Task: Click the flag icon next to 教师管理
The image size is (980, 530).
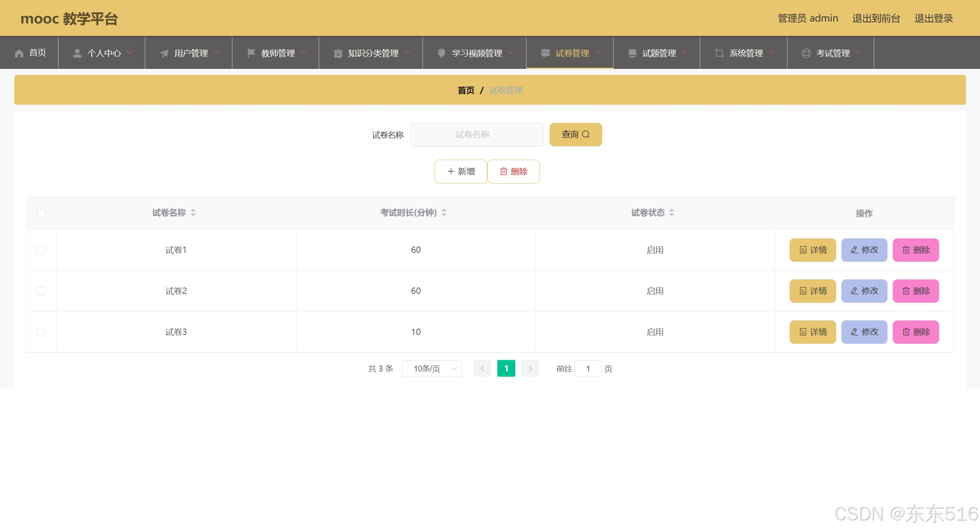Action: coord(251,53)
